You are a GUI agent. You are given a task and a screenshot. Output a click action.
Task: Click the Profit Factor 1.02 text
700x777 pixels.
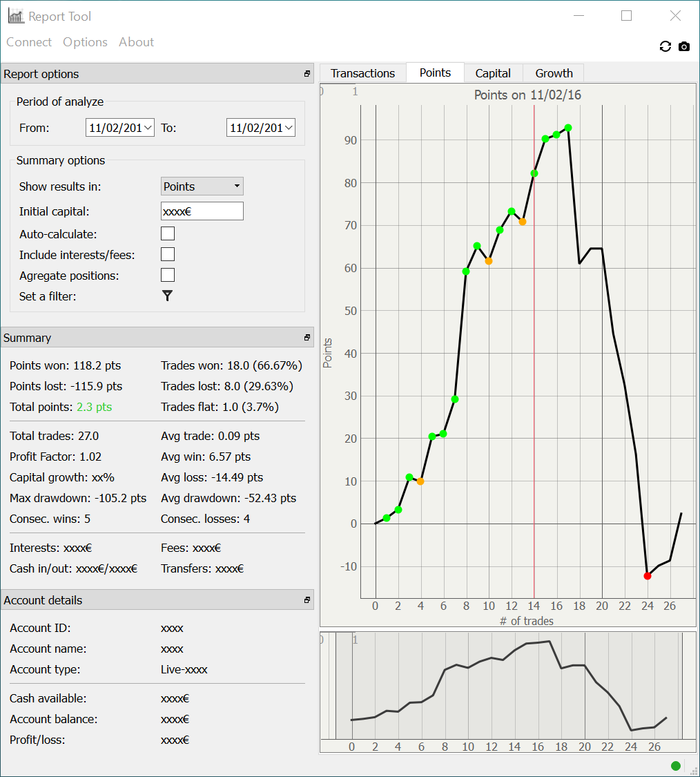pos(55,457)
